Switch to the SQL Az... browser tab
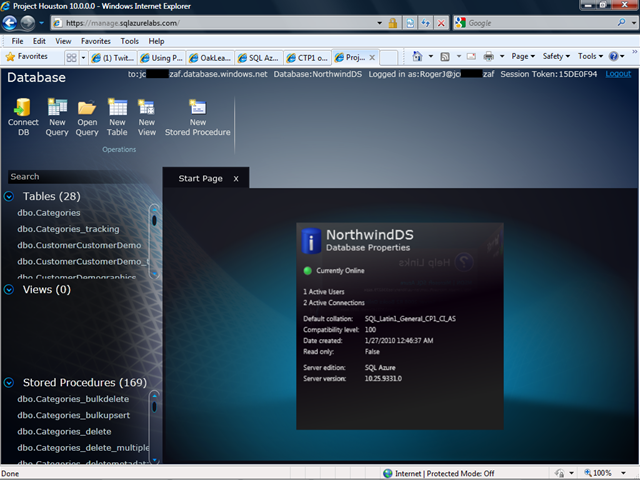This screenshot has width=640, height=480. [x=259, y=58]
